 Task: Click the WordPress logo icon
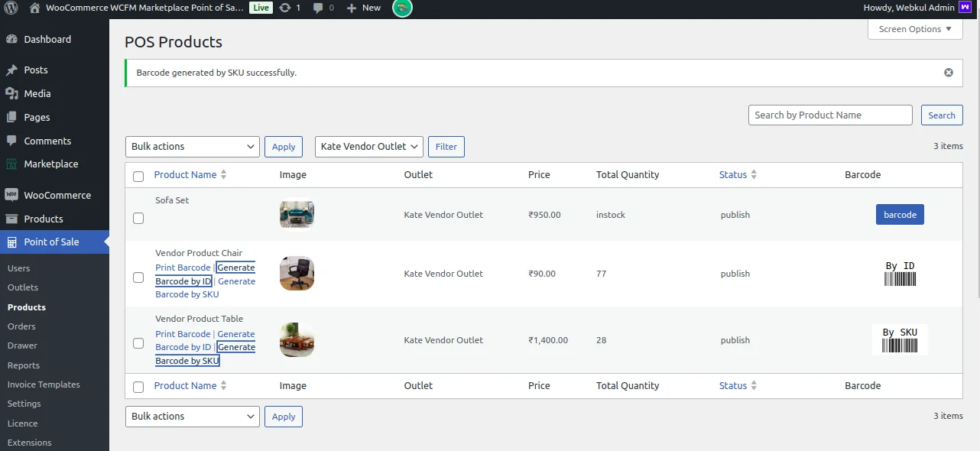click(x=11, y=8)
